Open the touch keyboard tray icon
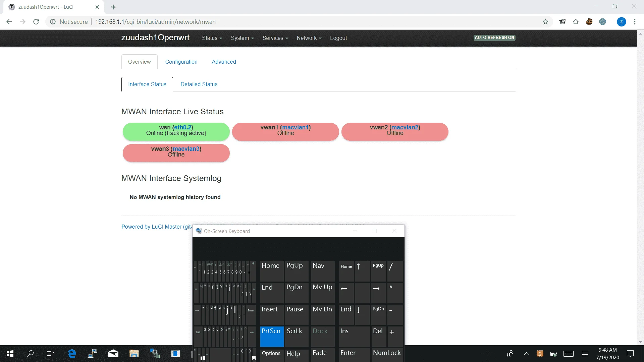 [x=569, y=354]
